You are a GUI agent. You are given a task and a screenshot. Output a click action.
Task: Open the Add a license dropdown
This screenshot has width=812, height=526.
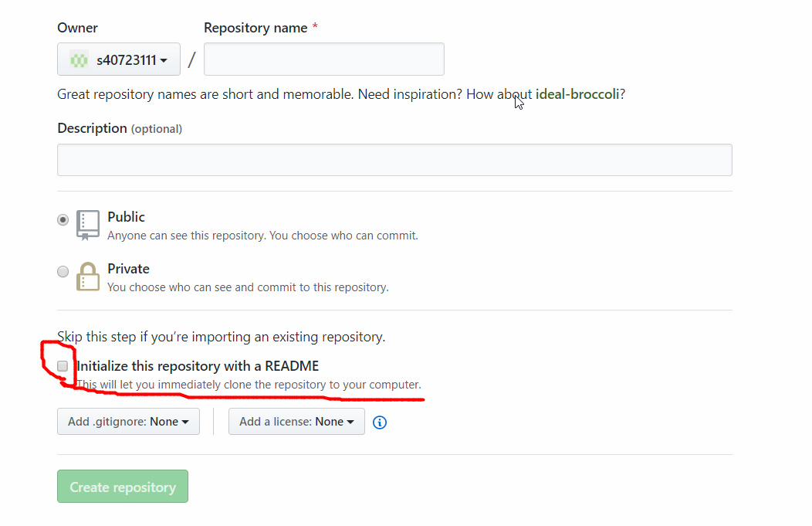tap(296, 421)
